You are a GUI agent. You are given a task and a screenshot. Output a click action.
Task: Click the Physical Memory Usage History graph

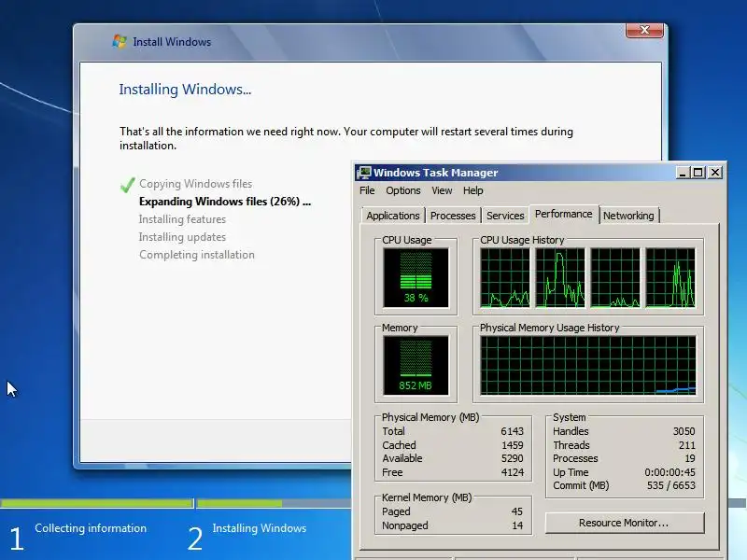588,366
